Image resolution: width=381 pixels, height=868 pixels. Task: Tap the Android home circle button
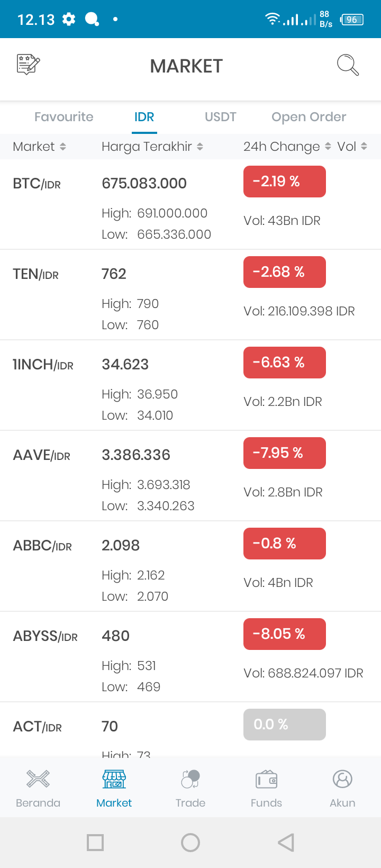point(190,843)
